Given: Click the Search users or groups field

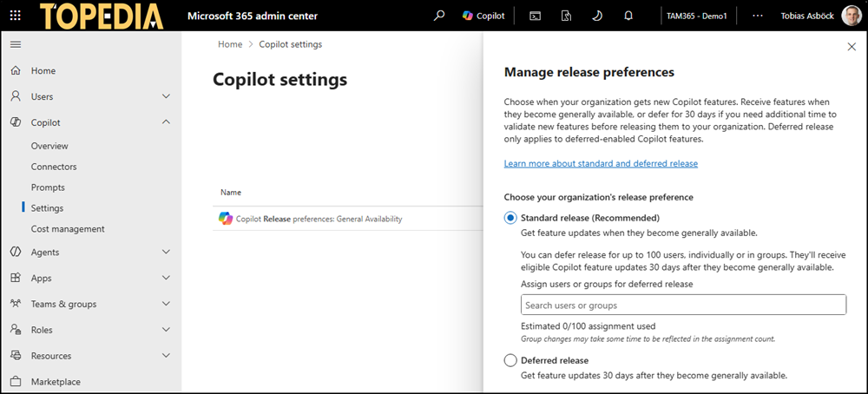Looking at the screenshot, I should tap(683, 305).
